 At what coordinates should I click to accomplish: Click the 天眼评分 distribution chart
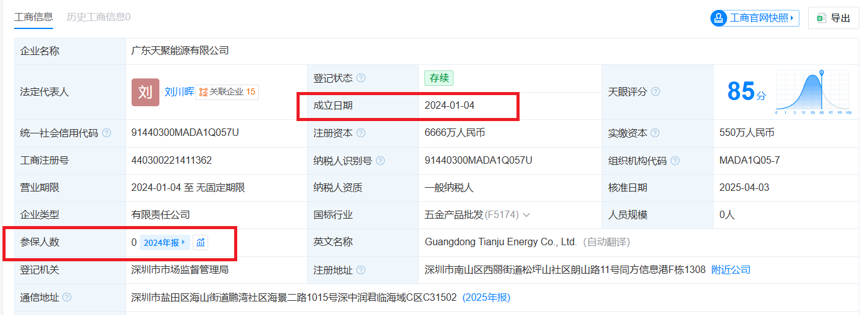tap(813, 92)
